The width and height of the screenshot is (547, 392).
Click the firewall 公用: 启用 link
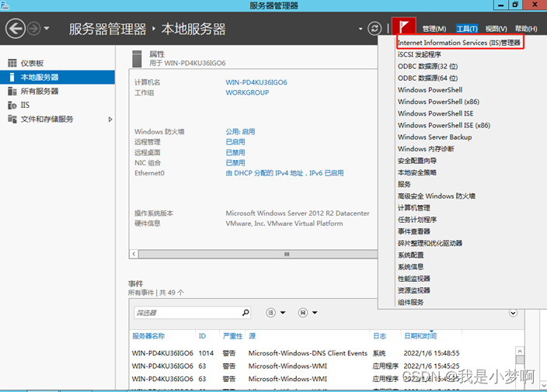240,132
